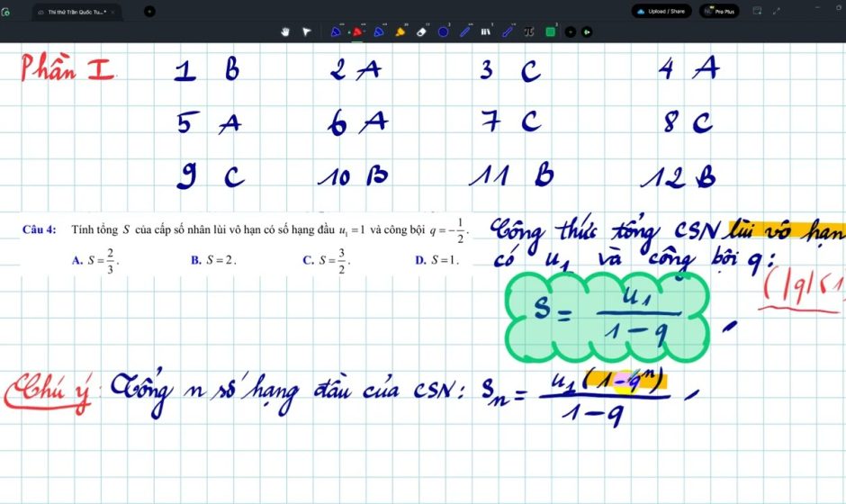Switch to the 'Thi thử Trần Quốc Tu...' tab
The height and width of the screenshot is (504, 846).
[76, 12]
